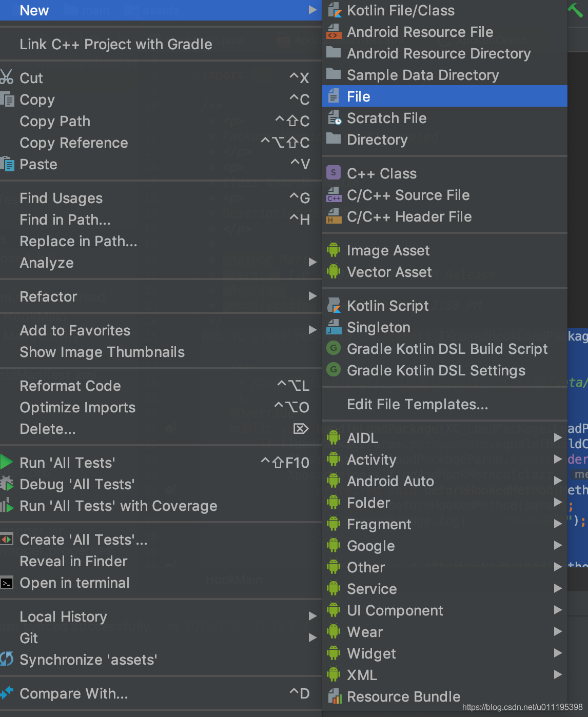This screenshot has width=588, height=717.
Task: Expand the Refactor submenu arrow
Action: pos(312,296)
